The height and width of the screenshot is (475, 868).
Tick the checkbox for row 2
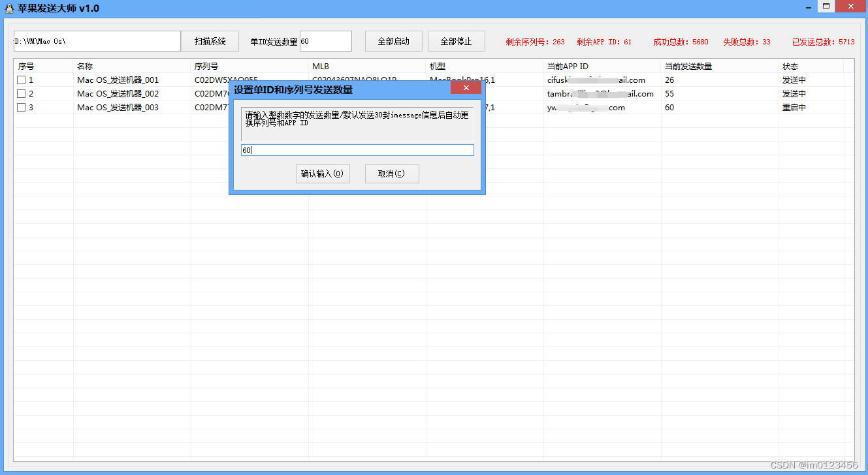tap(21, 93)
